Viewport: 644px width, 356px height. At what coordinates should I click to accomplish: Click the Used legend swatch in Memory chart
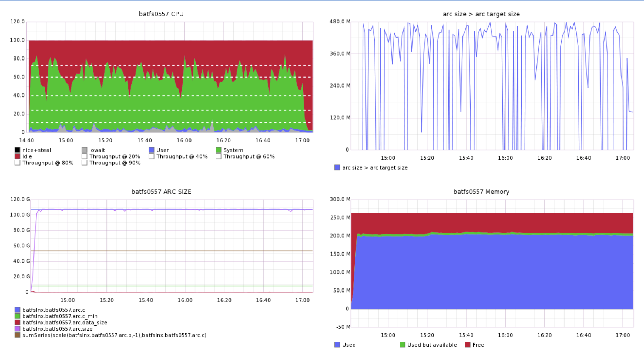(337, 345)
